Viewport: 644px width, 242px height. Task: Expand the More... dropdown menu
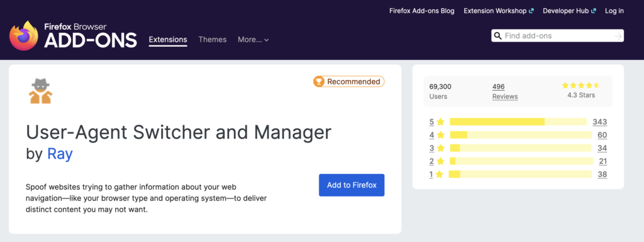click(253, 40)
